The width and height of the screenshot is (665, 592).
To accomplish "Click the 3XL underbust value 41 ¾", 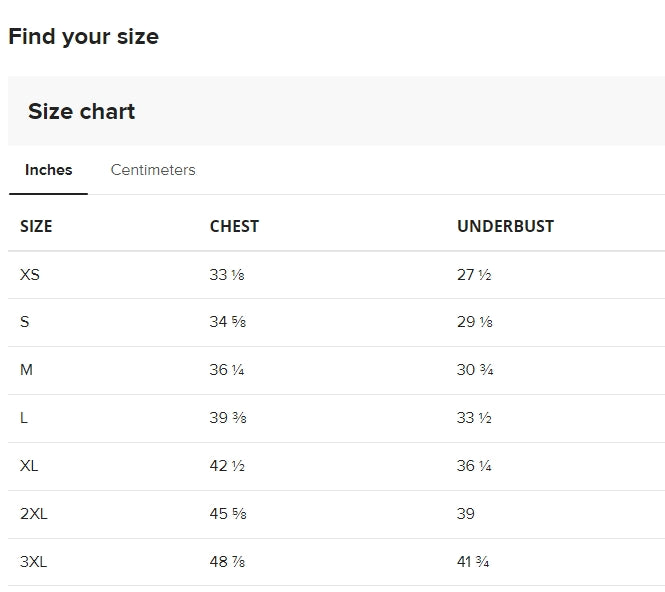I will tap(473, 562).
